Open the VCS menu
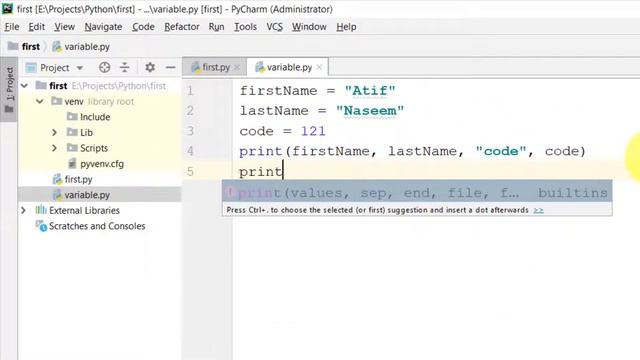The height and width of the screenshot is (360, 640). [x=274, y=27]
